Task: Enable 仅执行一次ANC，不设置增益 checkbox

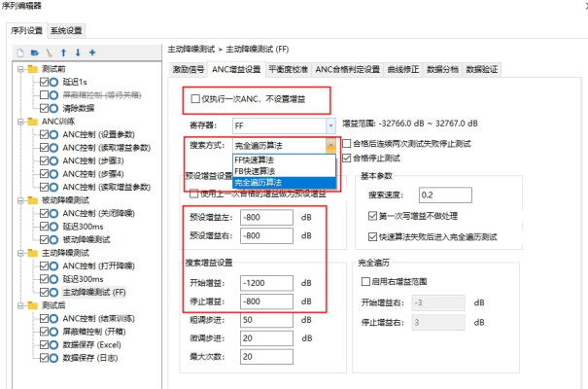Action: click(x=195, y=98)
